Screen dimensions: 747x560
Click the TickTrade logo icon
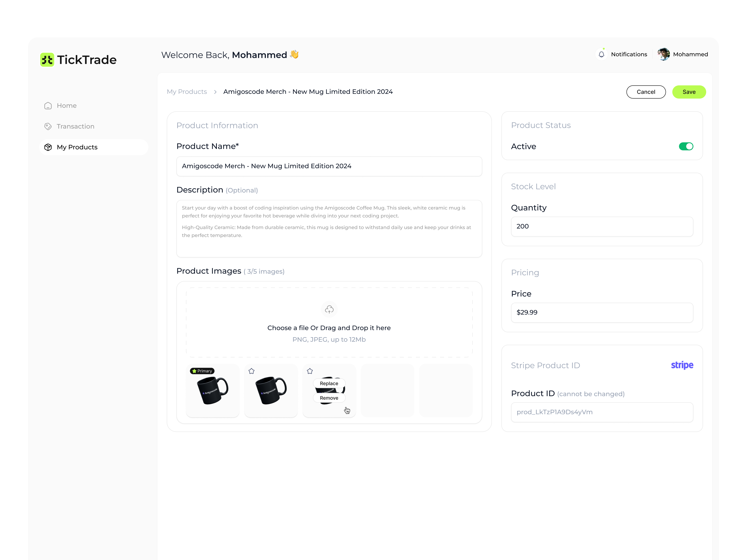point(47,60)
